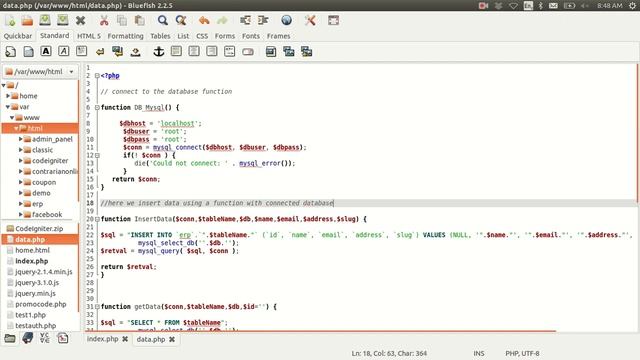The width and height of the screenshot is (640, 360).
Task: Open the Formatting toolbar tab
Action: tap(125, 36)
